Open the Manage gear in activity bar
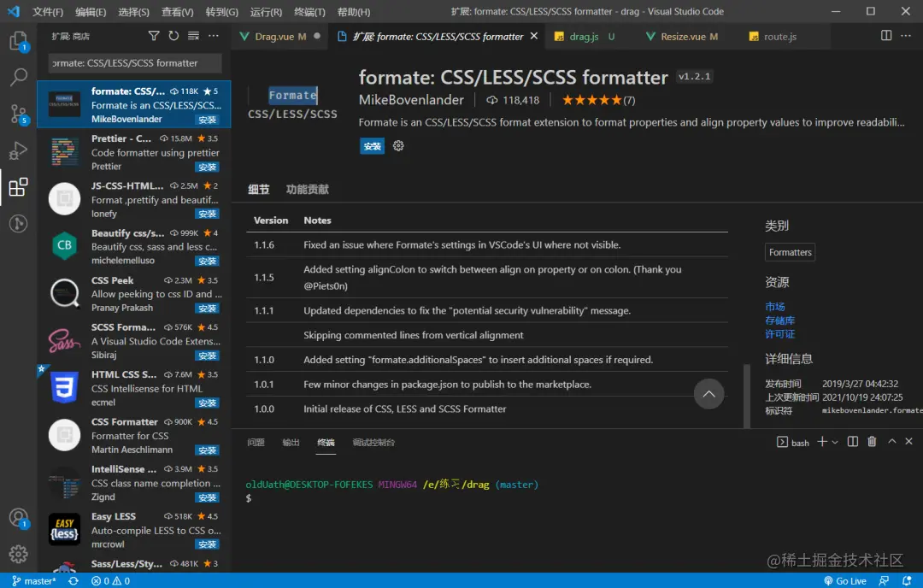The height and width of the screenshot is (588, 923). [18, 554]
